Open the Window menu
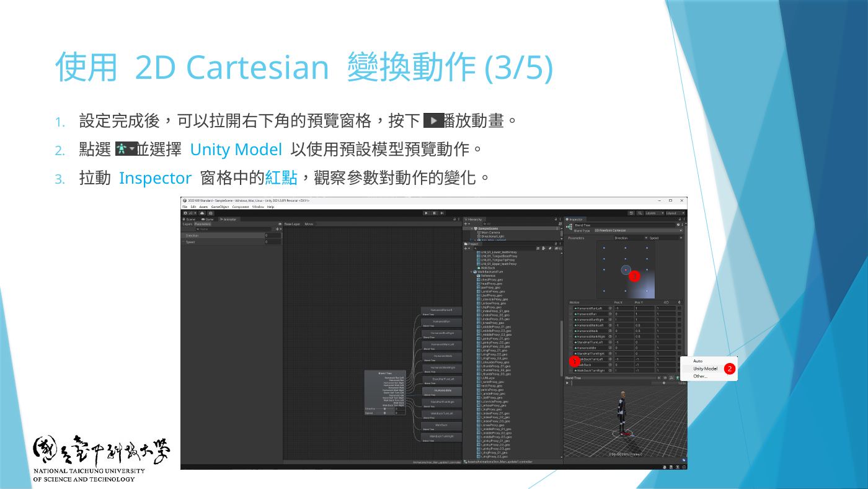 tap(258, 207)
